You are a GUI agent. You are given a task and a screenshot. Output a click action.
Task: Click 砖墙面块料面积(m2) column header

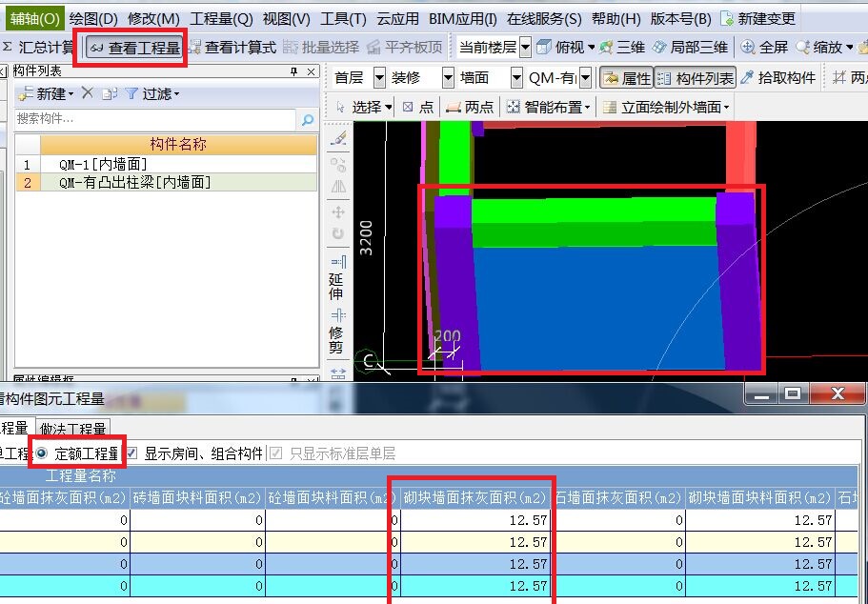(197, 497)
